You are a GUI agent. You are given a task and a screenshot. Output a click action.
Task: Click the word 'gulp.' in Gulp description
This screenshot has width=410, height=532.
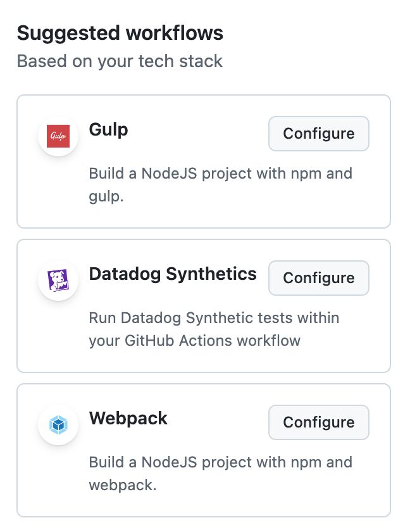click(106, 197)
